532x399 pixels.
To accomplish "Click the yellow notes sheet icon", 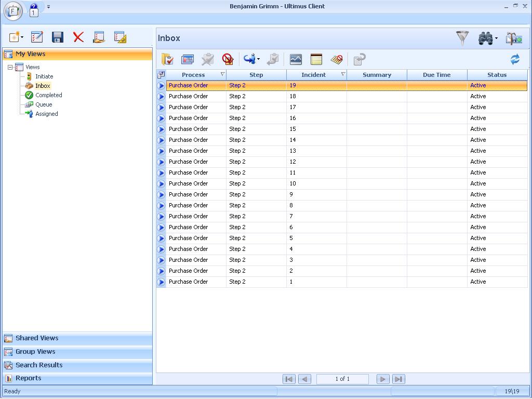I will tap(316, 59).
